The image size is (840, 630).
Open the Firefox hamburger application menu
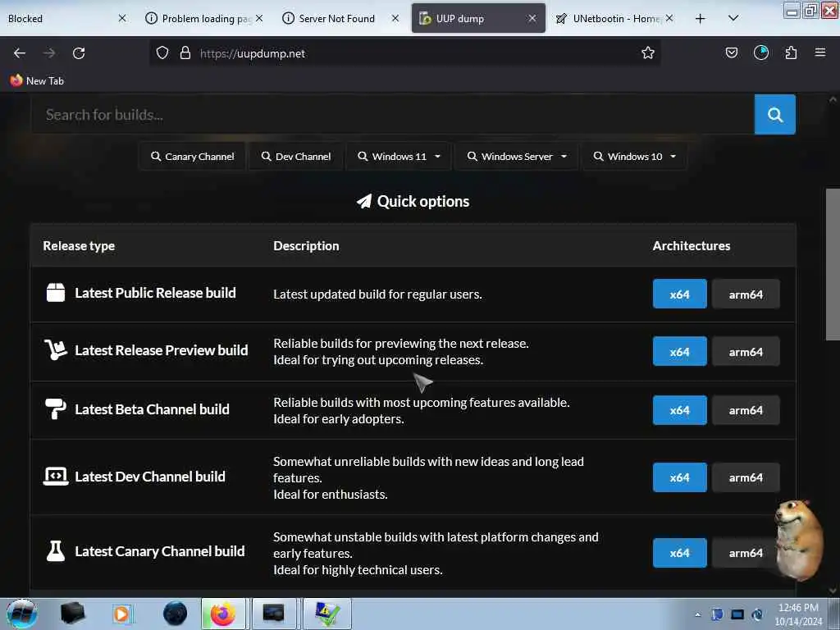[x=819, y=52]
